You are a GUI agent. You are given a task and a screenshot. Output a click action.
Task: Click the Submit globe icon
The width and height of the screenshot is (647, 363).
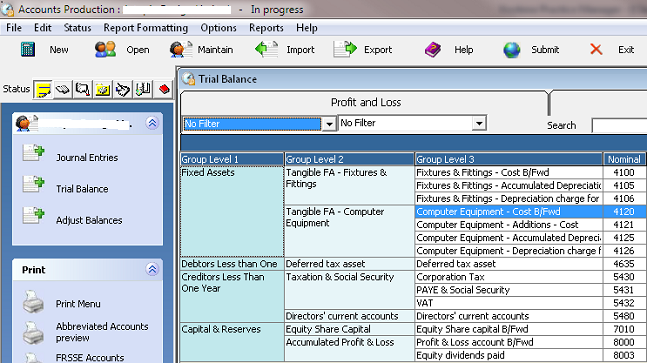[x=512, y=50]
